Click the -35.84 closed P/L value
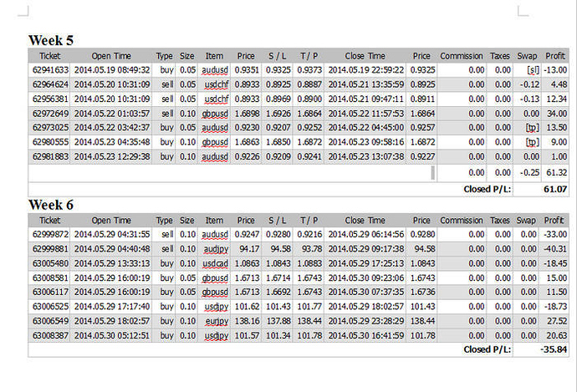The height and width of the screenshot is (392, 577). pyautogui.click(x=554, y=349)
